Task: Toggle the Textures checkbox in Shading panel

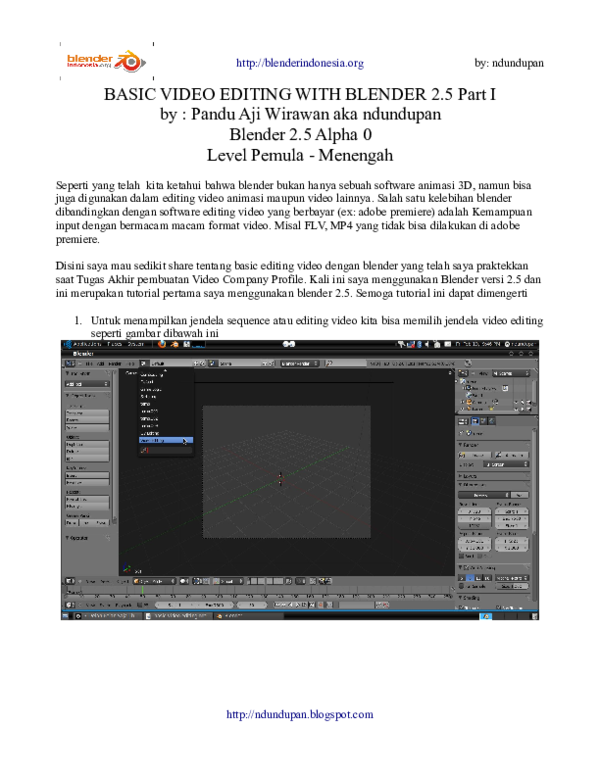Action: click(x=461, y=607)
